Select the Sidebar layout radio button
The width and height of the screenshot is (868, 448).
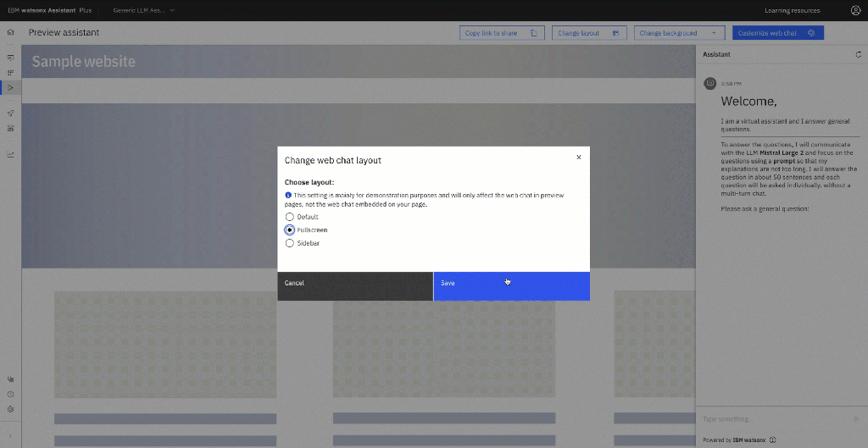click(290, 243)
